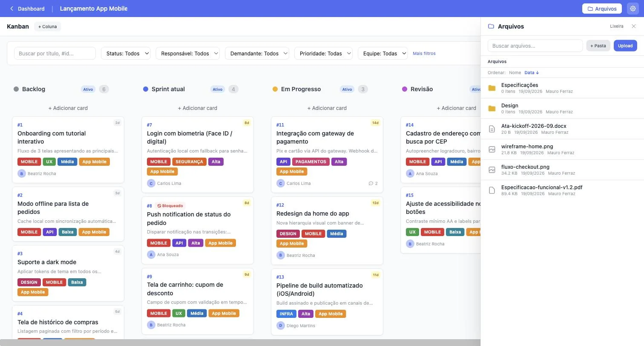Toggle the Ativo badge on Sprint atual column
This screenshot has height=346, width=644.
click(x=218, y=89)
